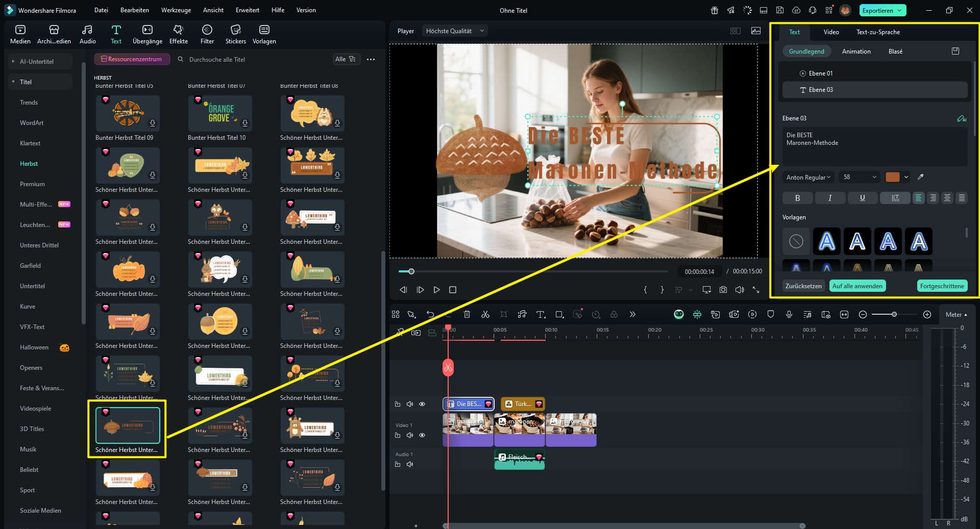Take a snapshot with camera icon
This screenshot has width=980, height=529.
(x=723, y=290)
